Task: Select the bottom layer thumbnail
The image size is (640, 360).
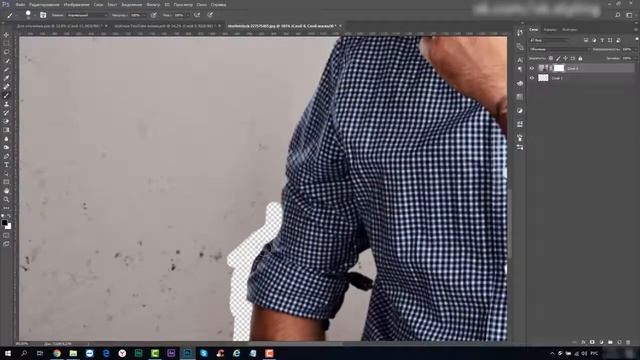Action: (543, 78)
